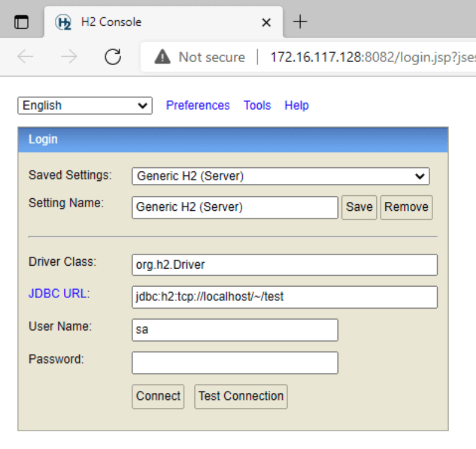Click the Not secure warning icon
The image size is (476, 449).
tap(162, 57)
